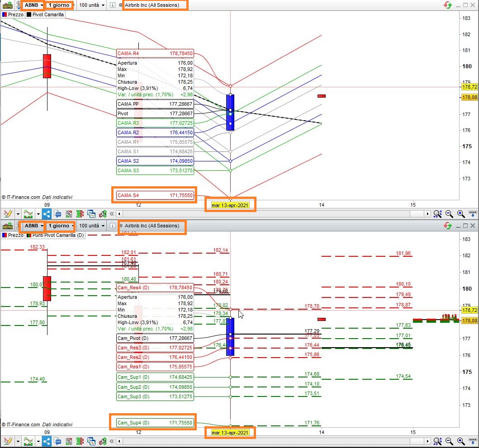The width and height of the screenshot is (479, 448).
Task: Click CAMA PP 177,28667 data label
Action: [x=155, y=104]
